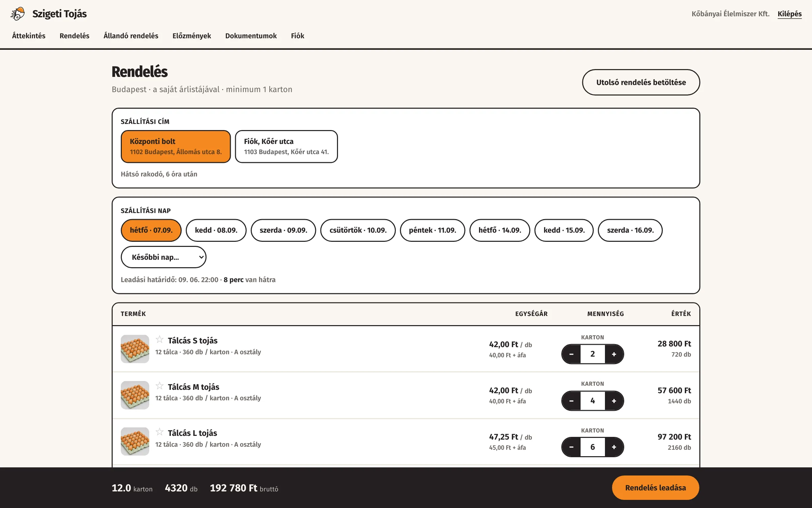Click the 4320 db total count

(x=181, y=488)
